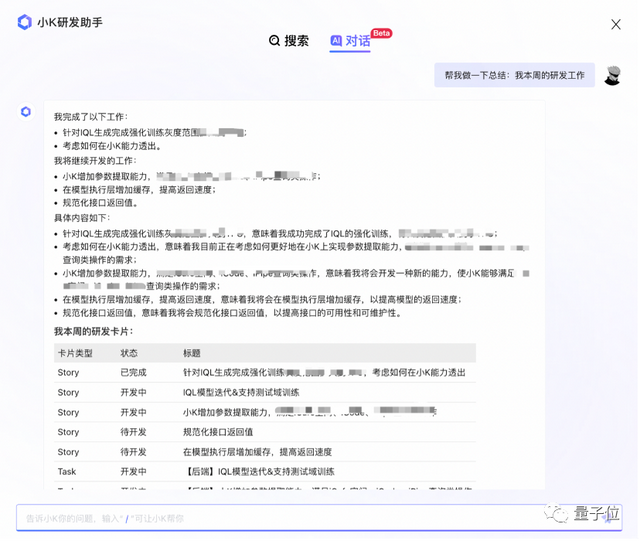
Task: Click the 小K研发助手 logo icon
Action: click(x=25, y=22)
